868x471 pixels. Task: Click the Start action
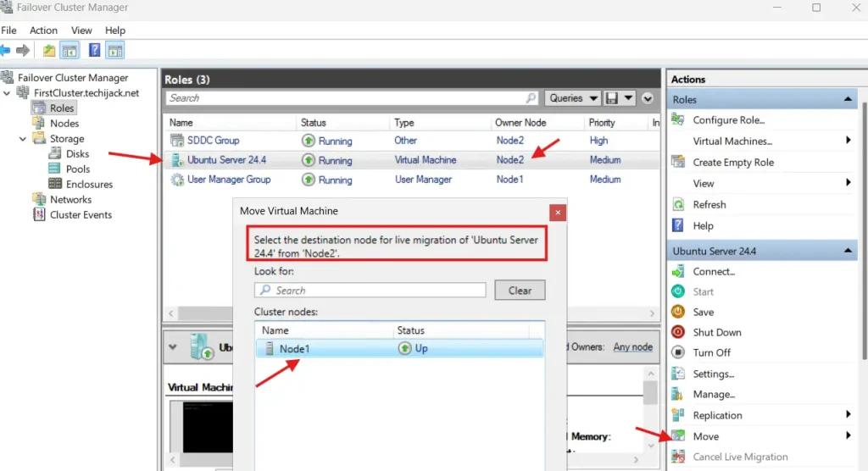(703, 291)
